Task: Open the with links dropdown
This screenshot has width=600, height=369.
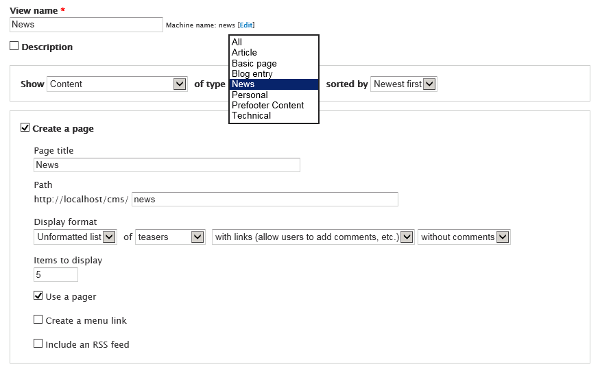Action: click(x=313, y=237)
